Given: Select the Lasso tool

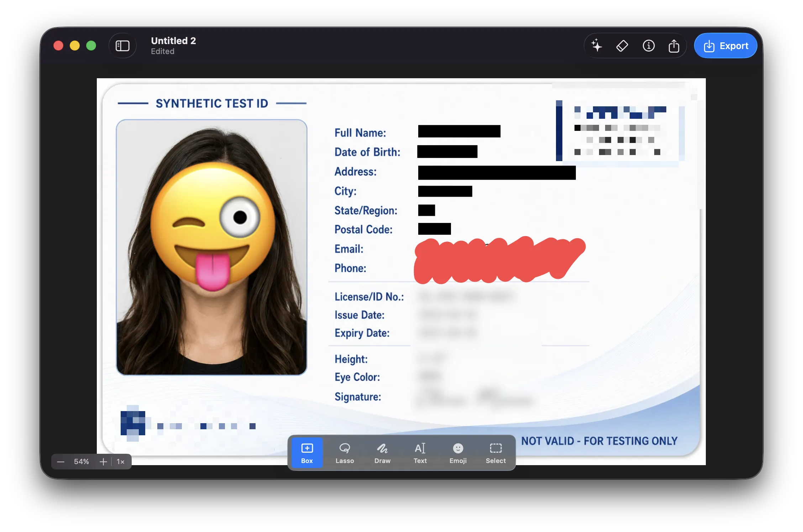Looking at the screenshot, I should pyautogui.click(x=345, y=453).
